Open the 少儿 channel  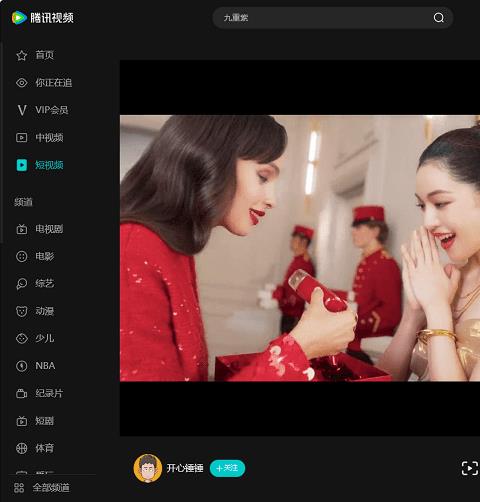pyautogui.click(x=45, y=339)
